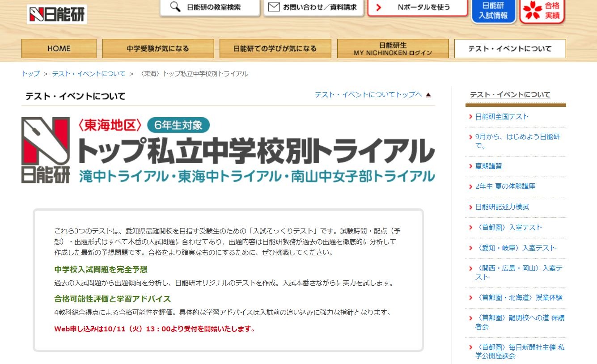The height and width of the screenshot is (364, 597).
Task: Click the triangle icon after テスト・イベントについてトップへ
Action: 428,94
